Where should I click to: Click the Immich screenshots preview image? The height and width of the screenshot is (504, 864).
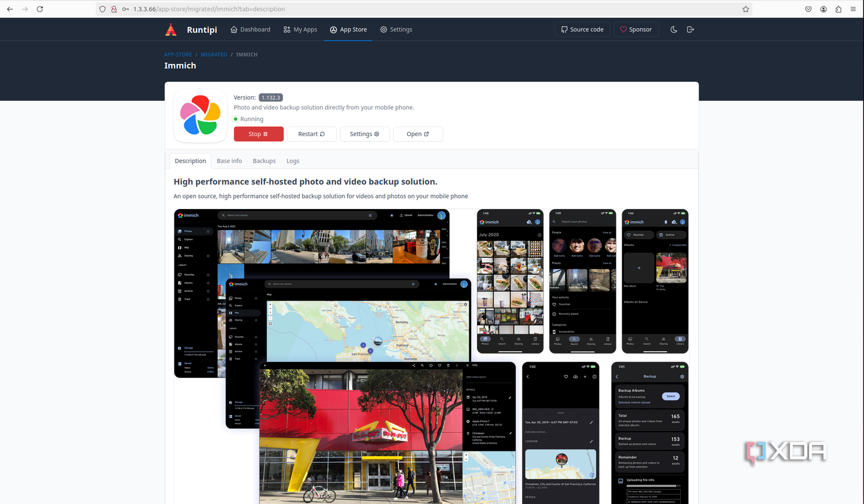pyautogui.click(x=431, y=357)
